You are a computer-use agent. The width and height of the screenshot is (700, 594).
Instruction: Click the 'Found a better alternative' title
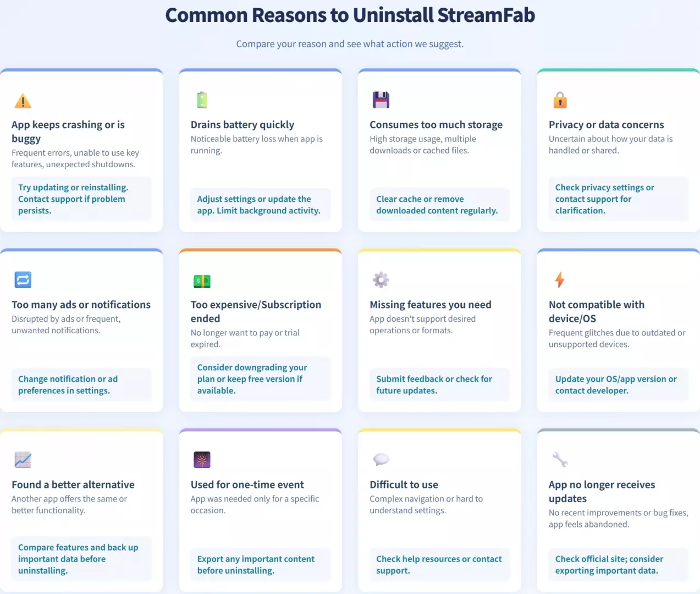73,485
